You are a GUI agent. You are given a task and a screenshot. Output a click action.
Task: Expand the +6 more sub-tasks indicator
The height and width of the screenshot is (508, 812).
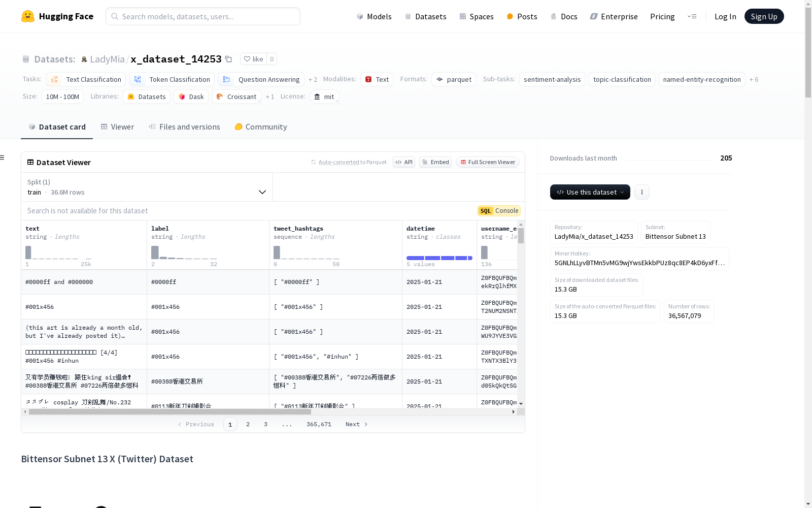(754, 80)
